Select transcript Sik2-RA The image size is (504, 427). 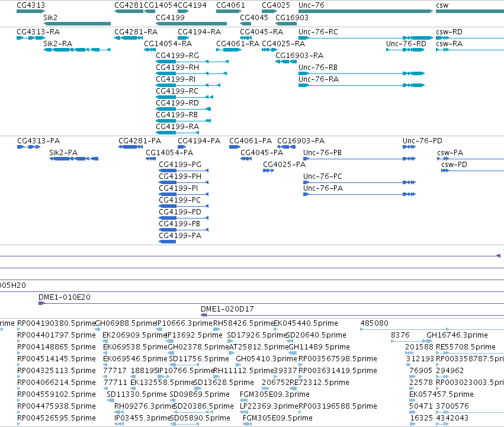(x=77, y=50)
